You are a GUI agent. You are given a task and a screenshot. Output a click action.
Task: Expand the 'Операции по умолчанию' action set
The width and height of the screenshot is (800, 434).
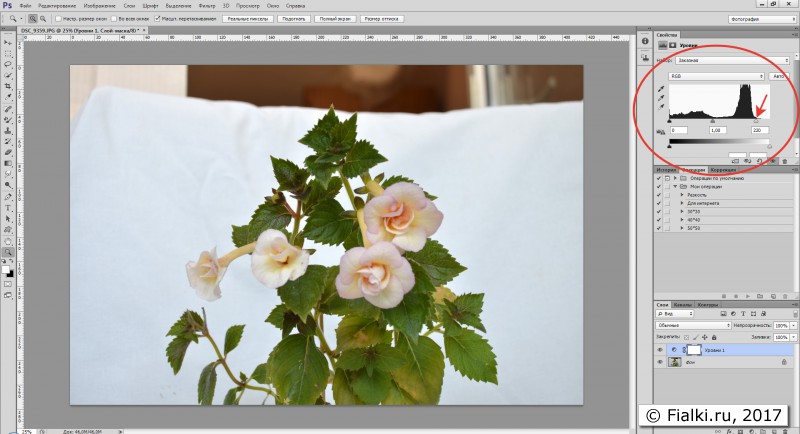pos(676,178)
